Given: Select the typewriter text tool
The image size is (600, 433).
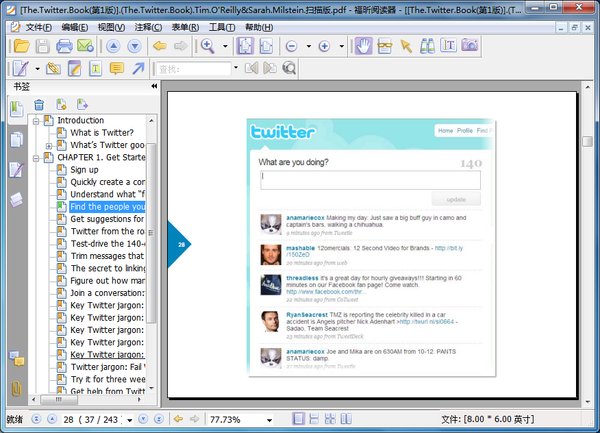Looking at the screenshot, I should click(x=448, y=46).
